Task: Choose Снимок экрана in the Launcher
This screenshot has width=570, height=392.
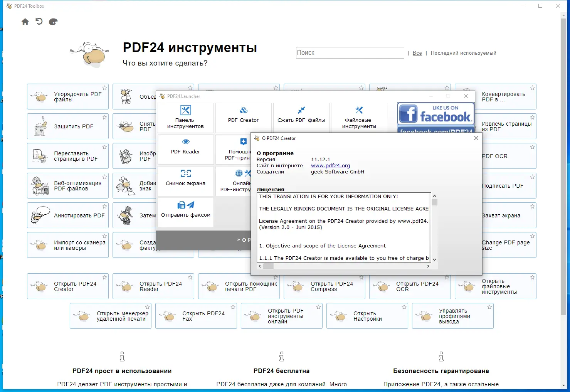Action: 186,181
